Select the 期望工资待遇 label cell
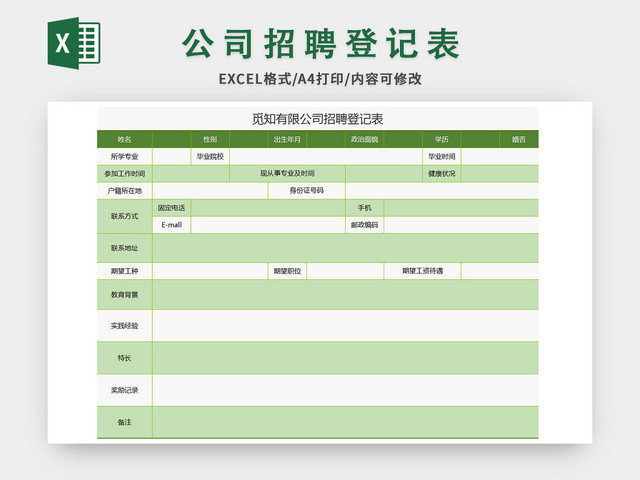Viewport: 640px width, 480px height. coord(422,271)
